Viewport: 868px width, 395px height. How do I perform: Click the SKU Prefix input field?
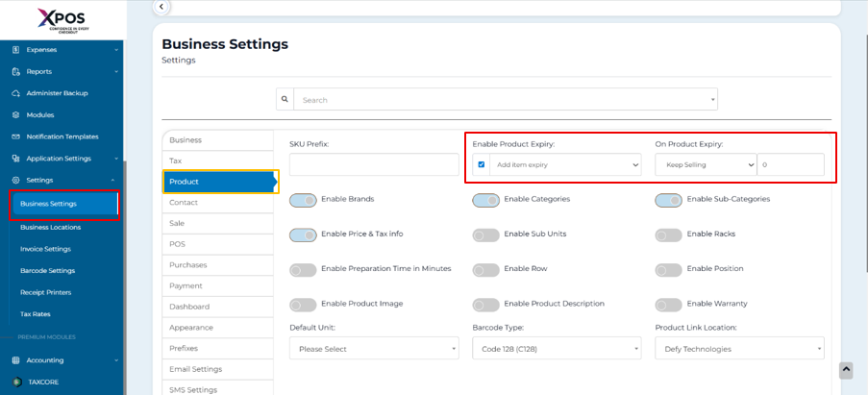pos(374,165)
